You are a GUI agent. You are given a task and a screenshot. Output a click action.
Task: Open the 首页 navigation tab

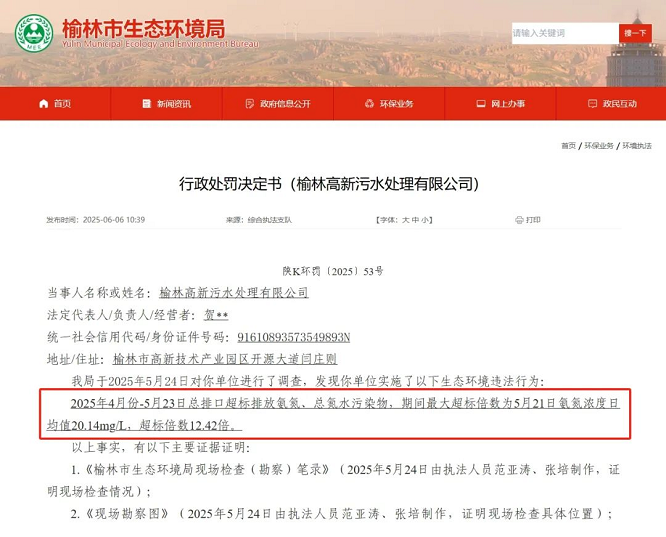coord(55,104)
